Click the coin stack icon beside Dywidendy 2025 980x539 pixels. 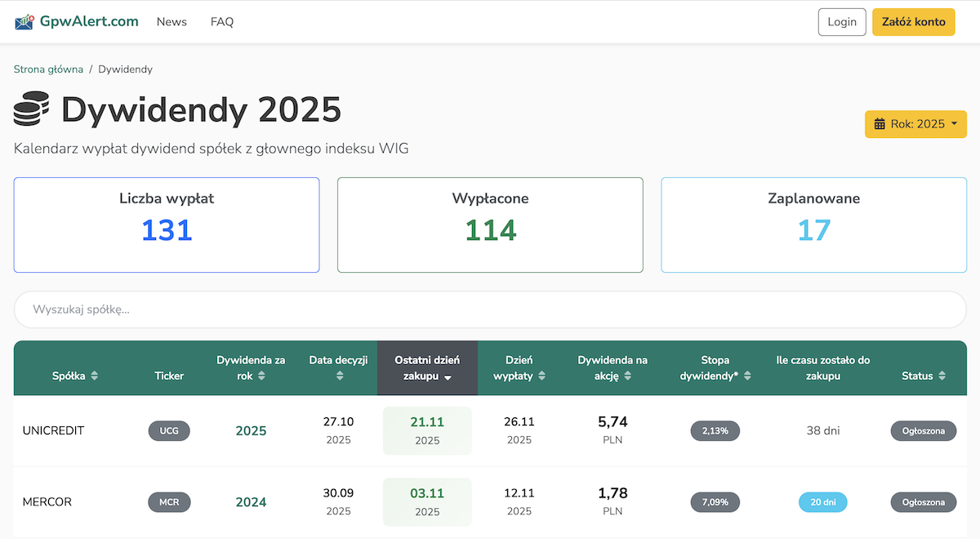click(31, 109)
